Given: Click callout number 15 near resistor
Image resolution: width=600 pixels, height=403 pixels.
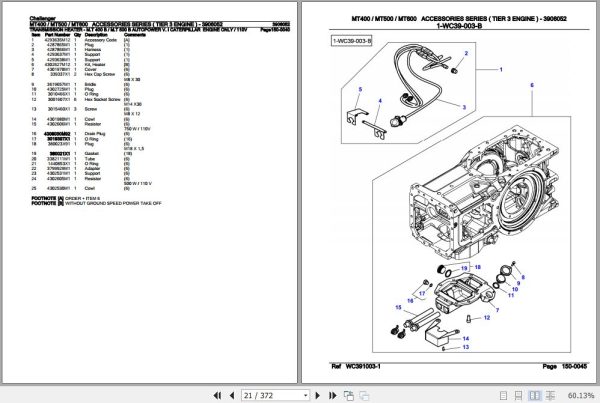Looking at the screenshot, I should coord(398,307).
